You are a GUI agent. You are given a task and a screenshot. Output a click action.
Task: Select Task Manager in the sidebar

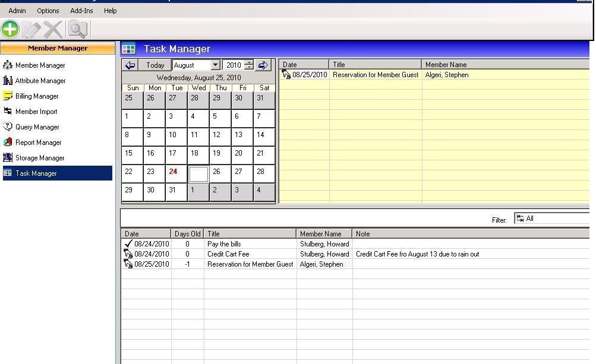58,173
